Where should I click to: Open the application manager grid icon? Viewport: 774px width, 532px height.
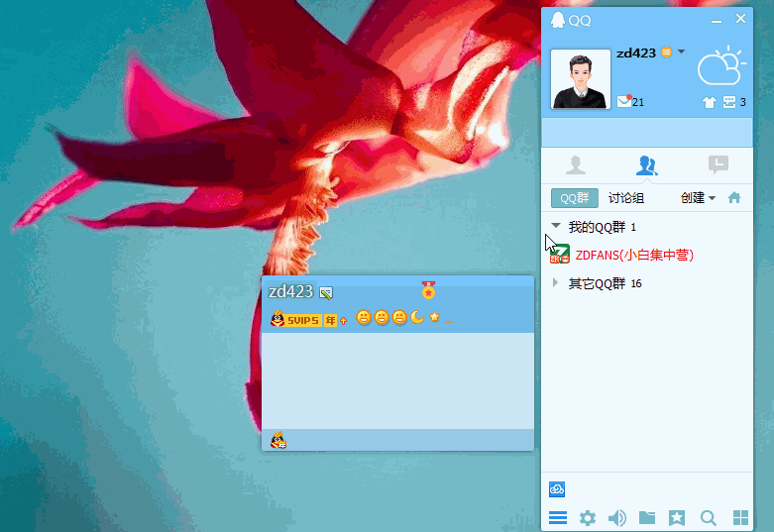[739, 517]
